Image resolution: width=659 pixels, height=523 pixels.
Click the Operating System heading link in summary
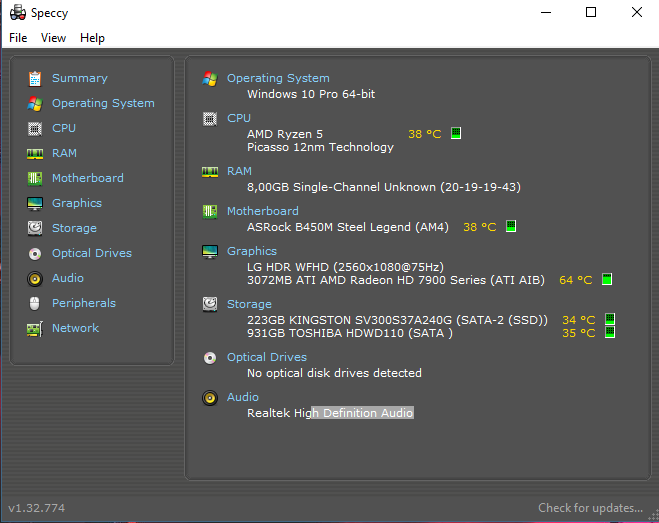pos(278,78)
